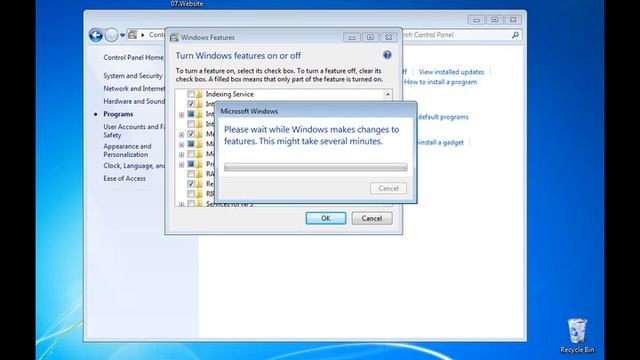The height and width of the screenshot is (360, 640).
Task: Expand the breadcrumb arrow in the address bar
Action: click(x=142, y=35)
